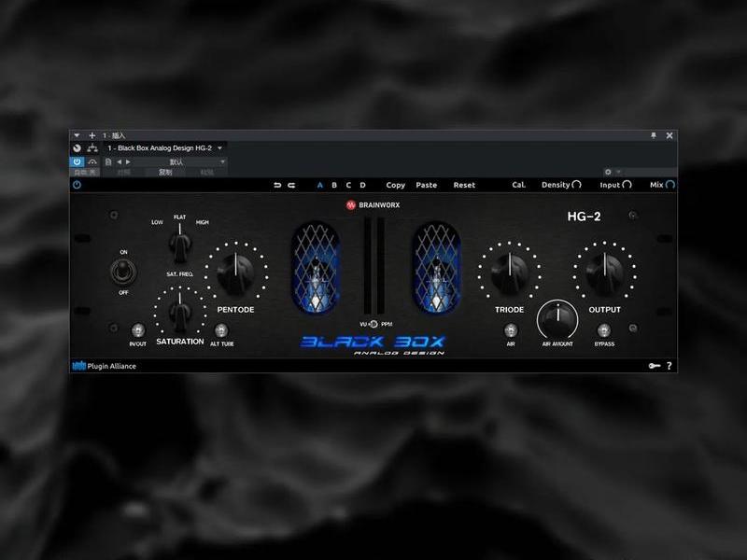Viewport: 747px width, 560px height.
Task: Click the HG-2 model label
Action: (585, 217)
